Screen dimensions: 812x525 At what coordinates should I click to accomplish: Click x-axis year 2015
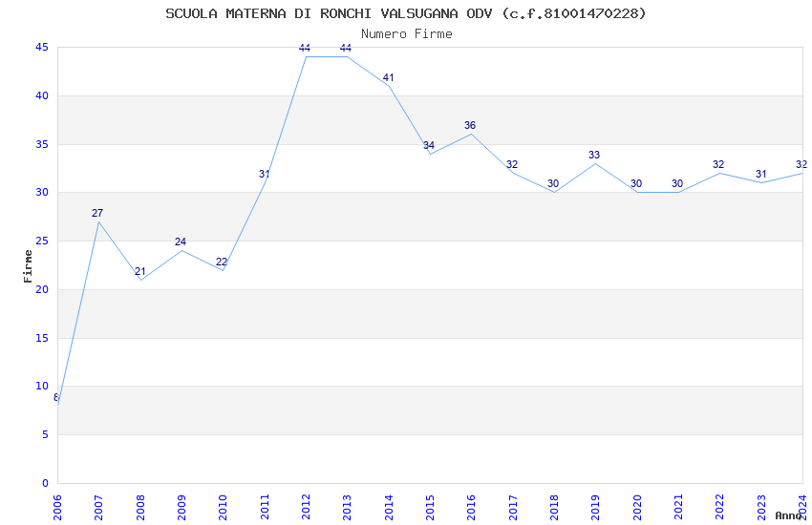point(430,508)
